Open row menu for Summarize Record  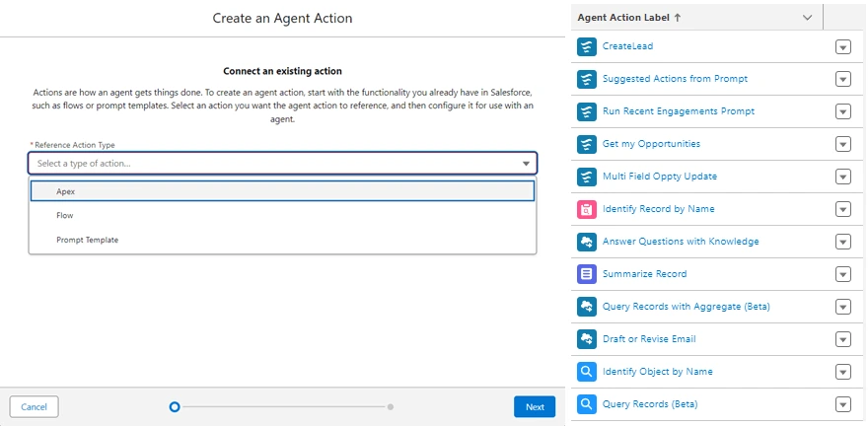pos(842,274)
